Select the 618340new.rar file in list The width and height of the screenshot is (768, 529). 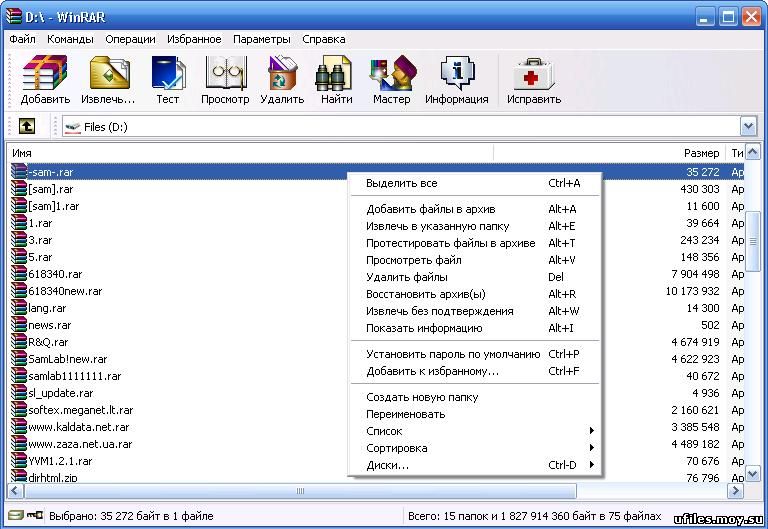click(65, 291)
